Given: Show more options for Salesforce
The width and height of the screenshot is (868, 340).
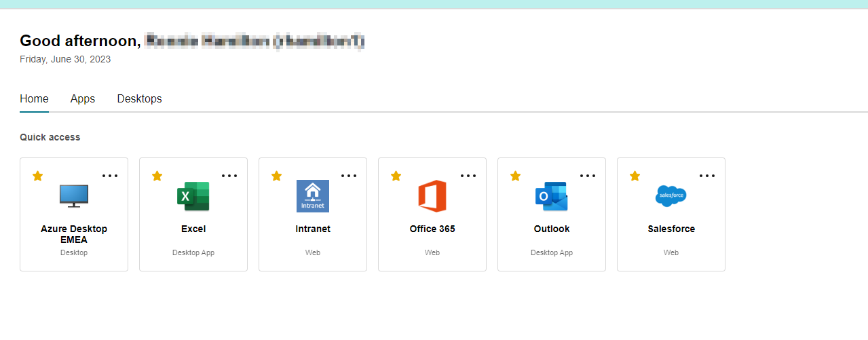Looking at the screenshot, I should click(x=707, y=176).
